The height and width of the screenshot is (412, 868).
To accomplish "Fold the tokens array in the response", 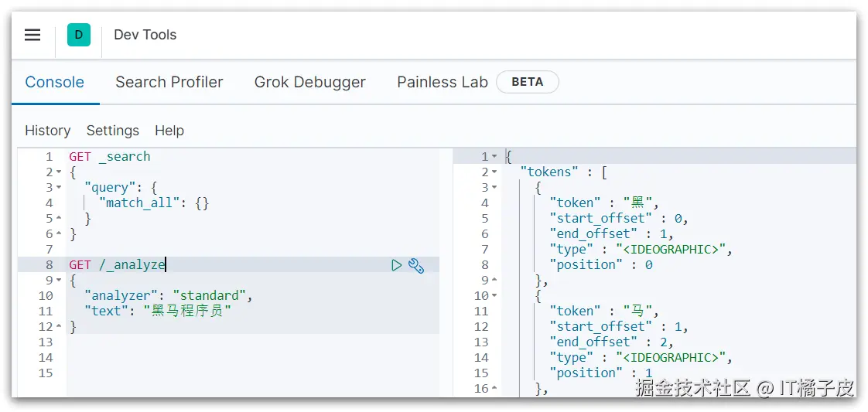I will 495,172.
